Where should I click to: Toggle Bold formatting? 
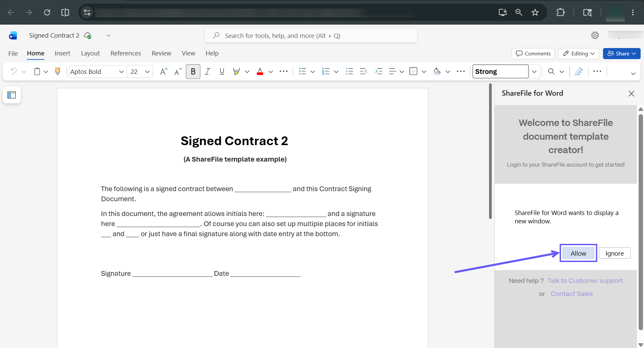pos(193,71)
